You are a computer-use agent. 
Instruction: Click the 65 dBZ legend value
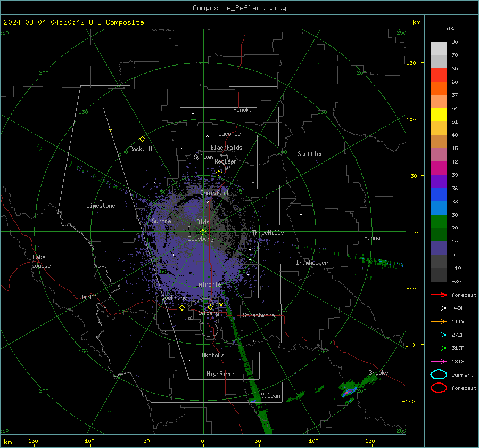tap(455, 69)
